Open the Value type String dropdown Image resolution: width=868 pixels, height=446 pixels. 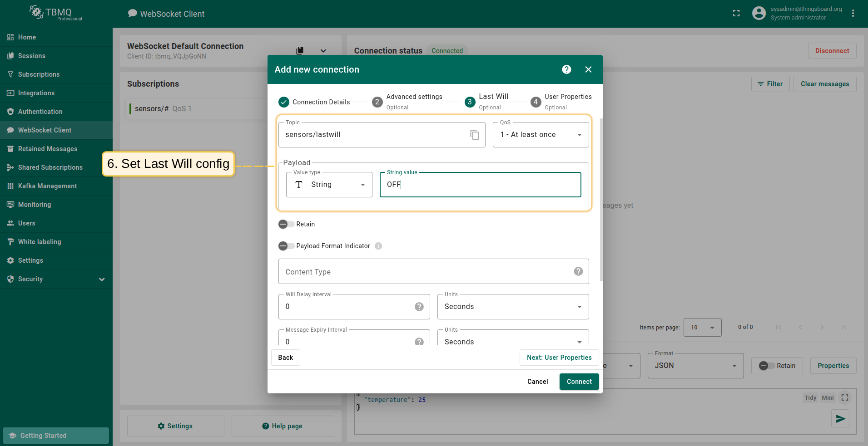click(329, 185)
